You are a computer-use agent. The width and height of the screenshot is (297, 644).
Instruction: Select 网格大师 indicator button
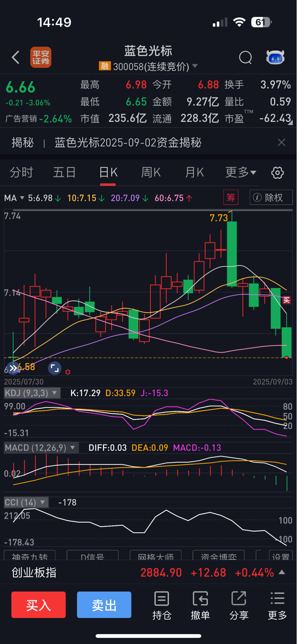(156, 555)
